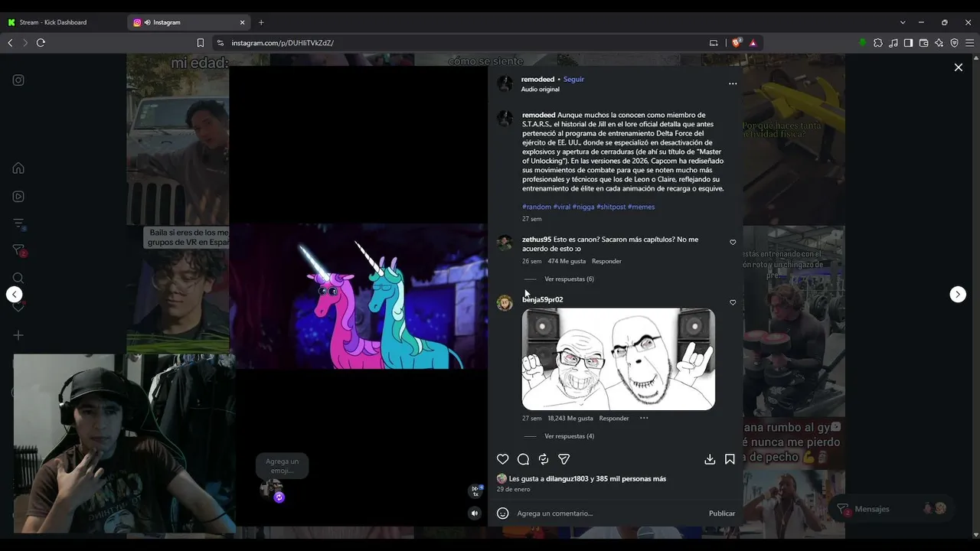The height and width of the screenshot is (551, 980).
Task: Click the comment bubble icon under post
Action: (x=524, y=459)
